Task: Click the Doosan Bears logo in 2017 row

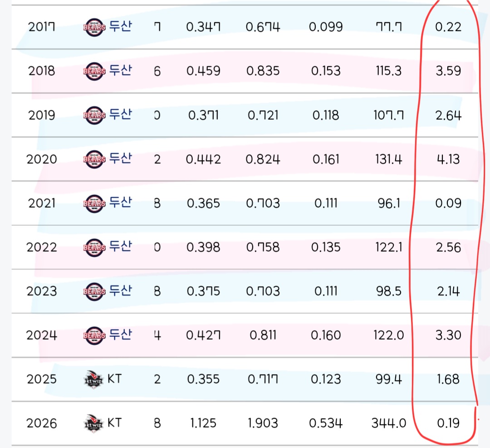Action: tap(95, 28)
